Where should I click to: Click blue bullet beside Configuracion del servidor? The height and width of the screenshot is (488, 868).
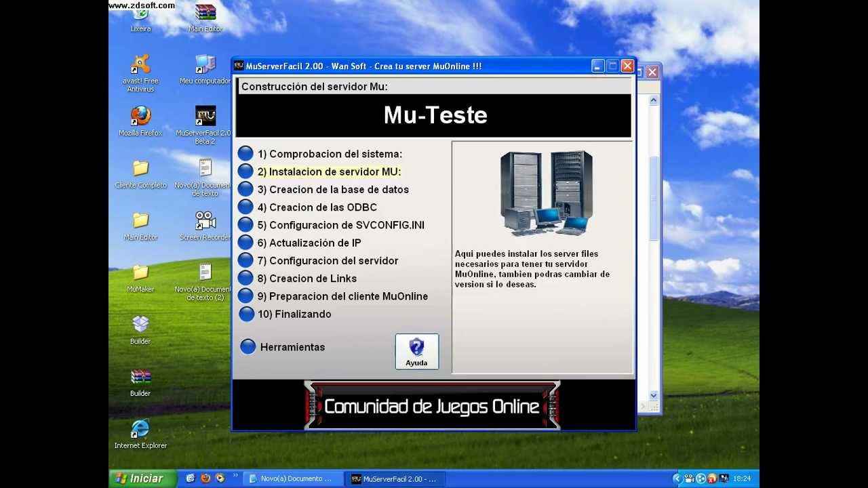tap(245, 260)
